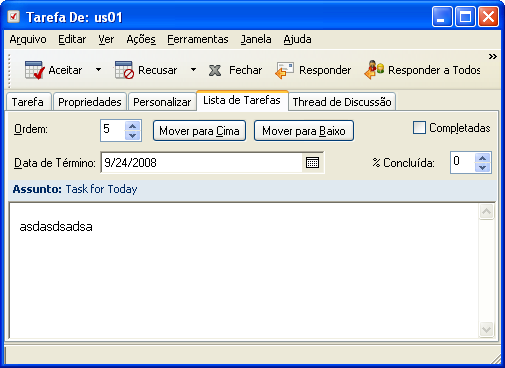Image resolution: width=505 pixels, height=368 pixels.
Task: Minimize the Tarefa De: us01 window
Action: point(442,17)
